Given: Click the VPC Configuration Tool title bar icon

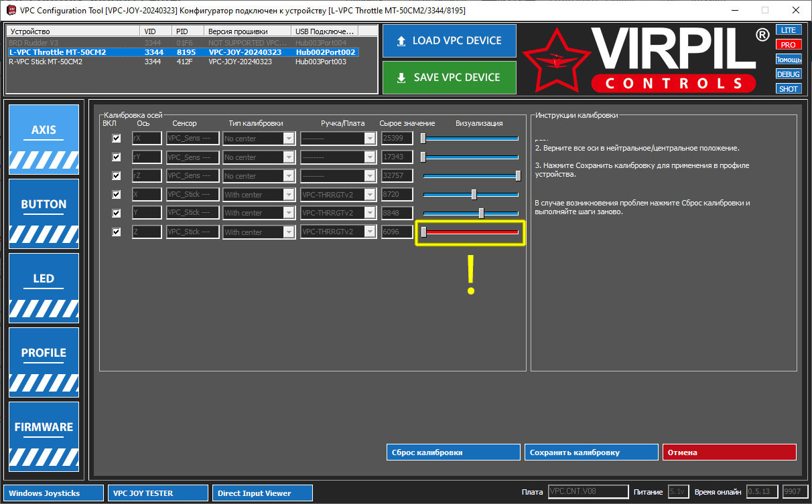Looking at the screenshot, I should [11, 11].
